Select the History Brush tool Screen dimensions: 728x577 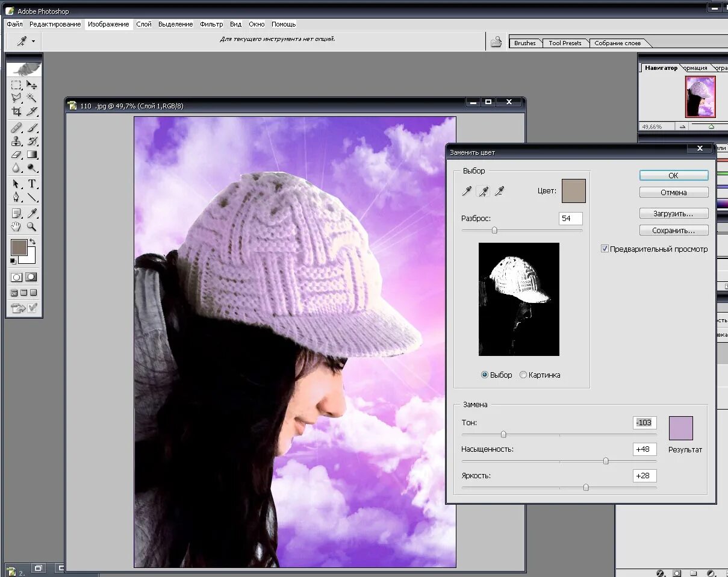pos(32,141)
